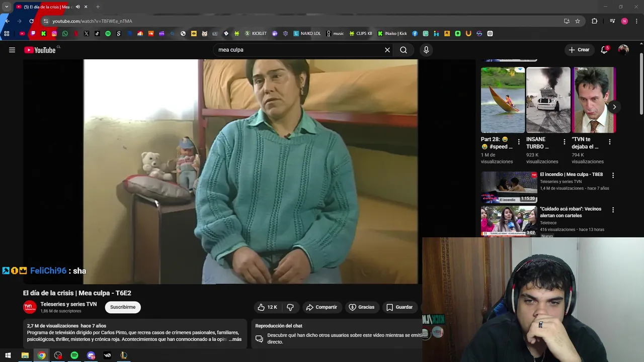Play the Part 28 speedboat short
The image size is (644, 362).
pyautogui.click(x=503, y=100)
